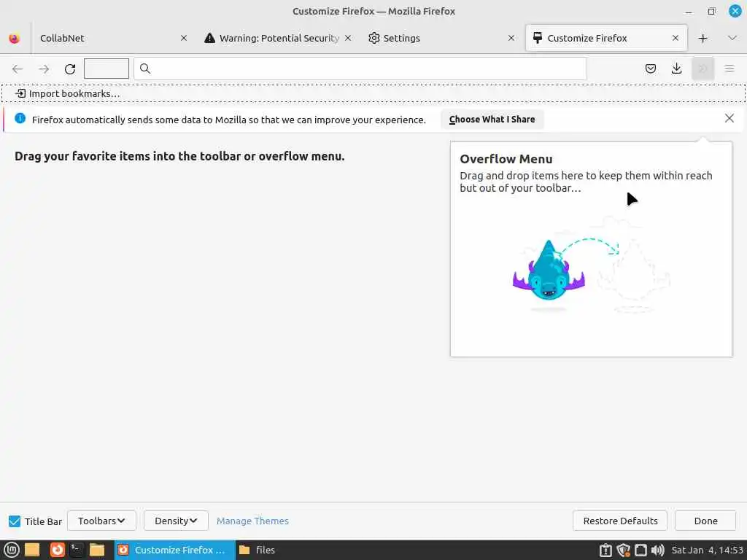Click the Import bookmarks toolbar item
The width and height of the screenshot is (747, 560).
tap(67, 93)
